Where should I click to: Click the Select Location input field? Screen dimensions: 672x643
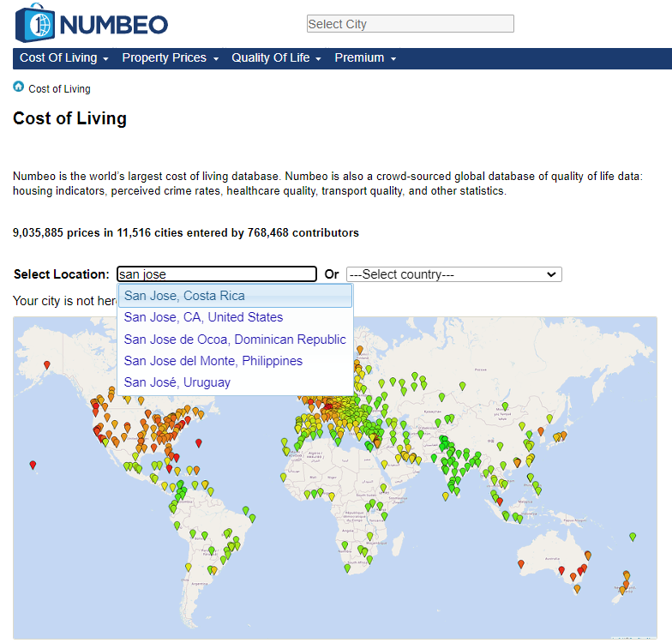[x=216, y=274]
